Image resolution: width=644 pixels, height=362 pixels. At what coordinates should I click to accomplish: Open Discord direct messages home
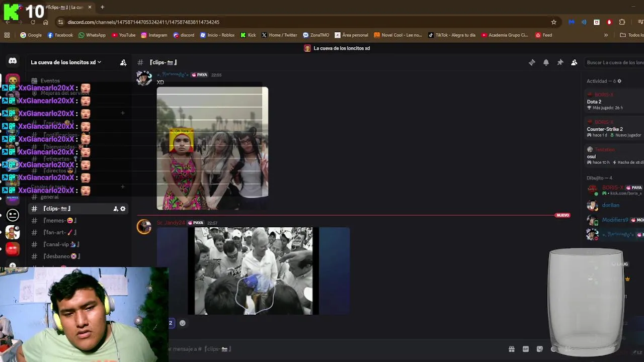point(13,61)
